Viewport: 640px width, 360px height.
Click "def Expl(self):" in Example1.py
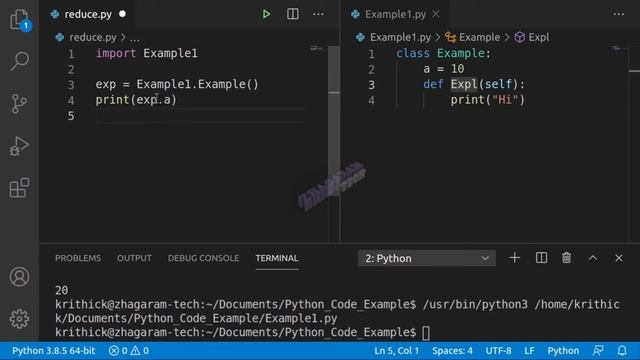tap(474, 84)
